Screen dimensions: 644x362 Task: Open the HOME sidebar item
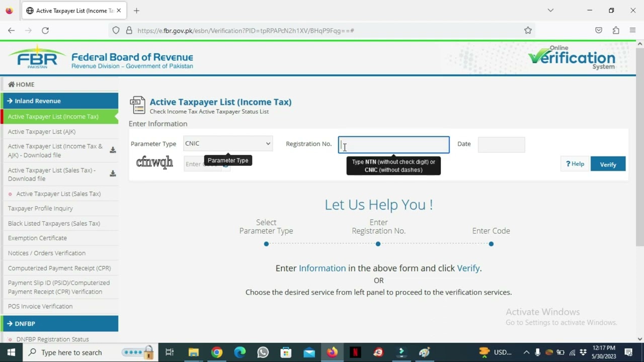click(x=21, y=84)
